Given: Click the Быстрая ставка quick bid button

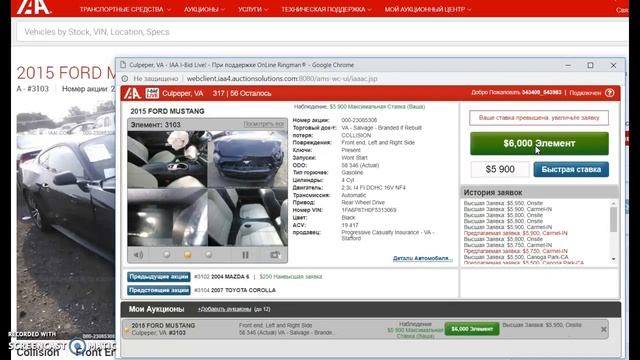Looking at the screenshot, I should click(x=571, y=169).
